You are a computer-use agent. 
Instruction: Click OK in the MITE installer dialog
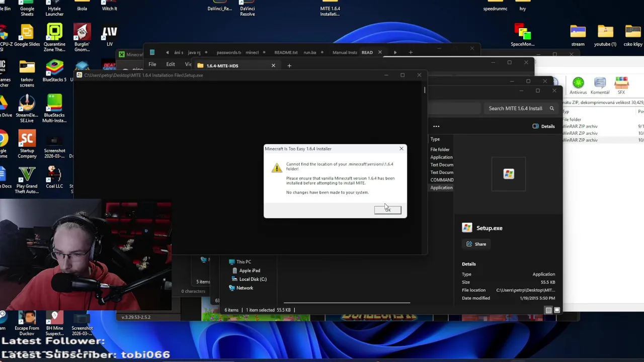[387, 210]
